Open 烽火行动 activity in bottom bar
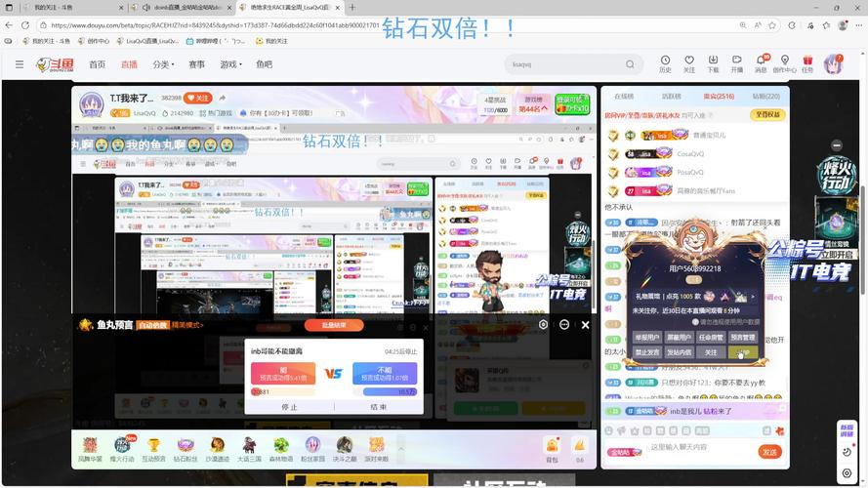Screen dimensions: 868x488 click(122, 449)
